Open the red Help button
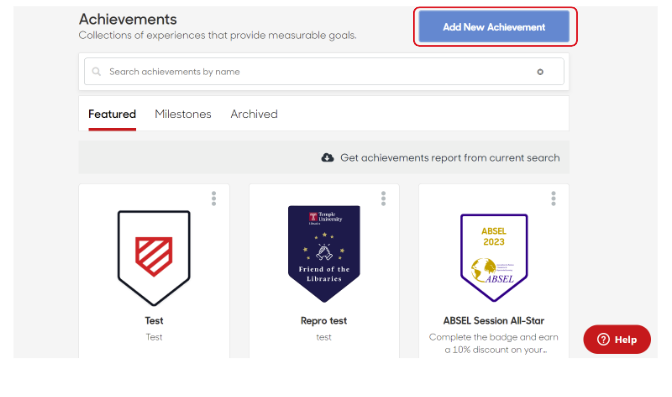Image resolution: width=672 pixels, height=397 pixels. tap(617, 339)
